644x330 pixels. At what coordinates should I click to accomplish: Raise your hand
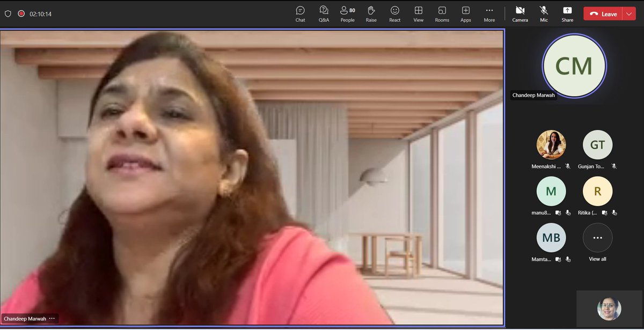tap(371, 13)
